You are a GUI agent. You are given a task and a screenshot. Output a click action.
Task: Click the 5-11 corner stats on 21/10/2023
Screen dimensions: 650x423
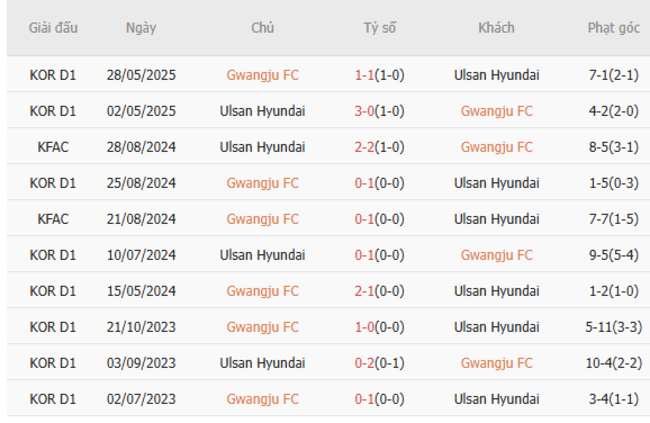click(x=613, y=327)
